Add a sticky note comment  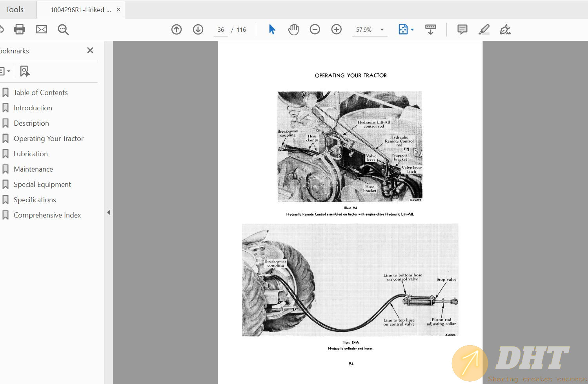point(462,29)
